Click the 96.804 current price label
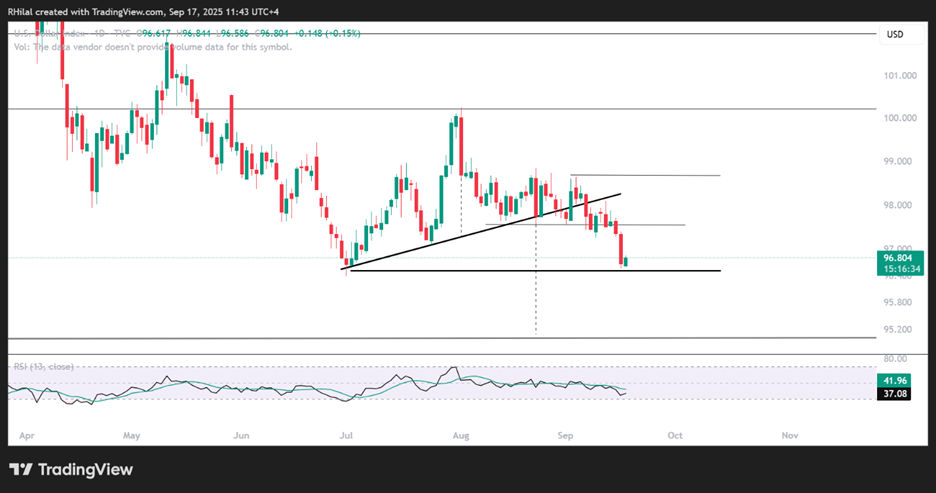 tap(898, 258)
